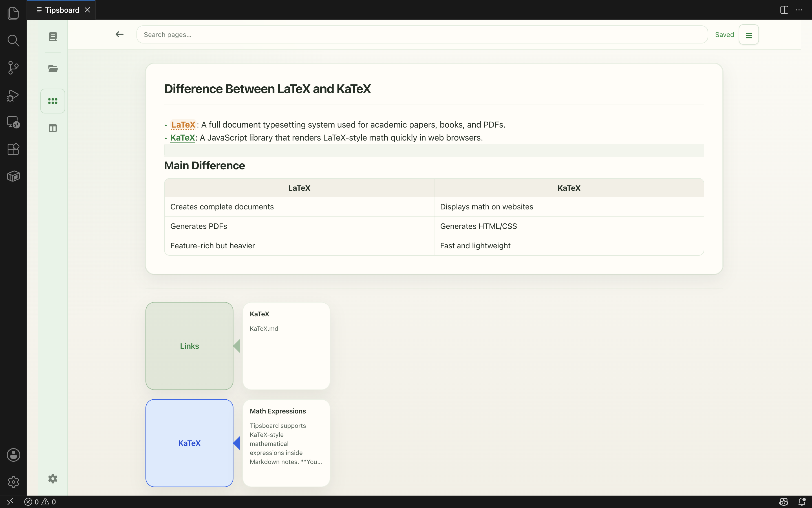Screen dimensions: 812x508
Task: Click the 'Main Difference' heading
Action: pyautogui.click(x=205, y=166)
